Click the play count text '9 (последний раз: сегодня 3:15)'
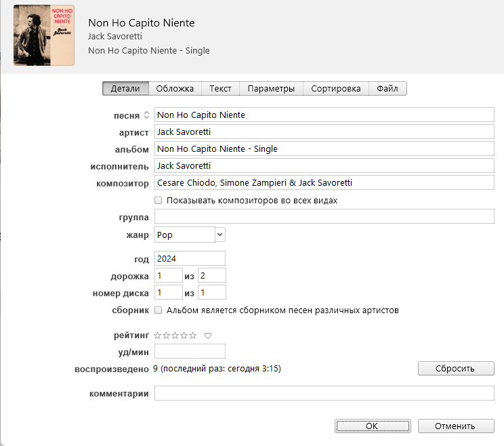 tap(217, 369)
